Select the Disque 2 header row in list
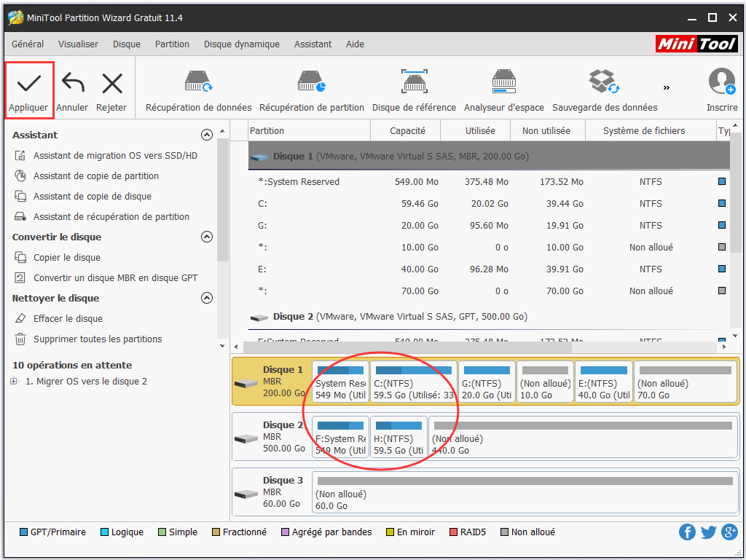746x560 pixels. click(x=489, y=317)
